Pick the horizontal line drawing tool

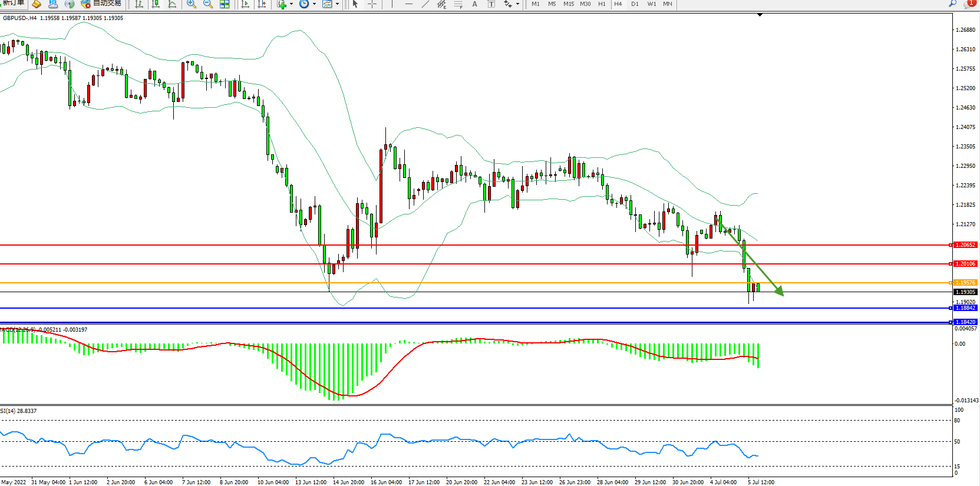408,4
